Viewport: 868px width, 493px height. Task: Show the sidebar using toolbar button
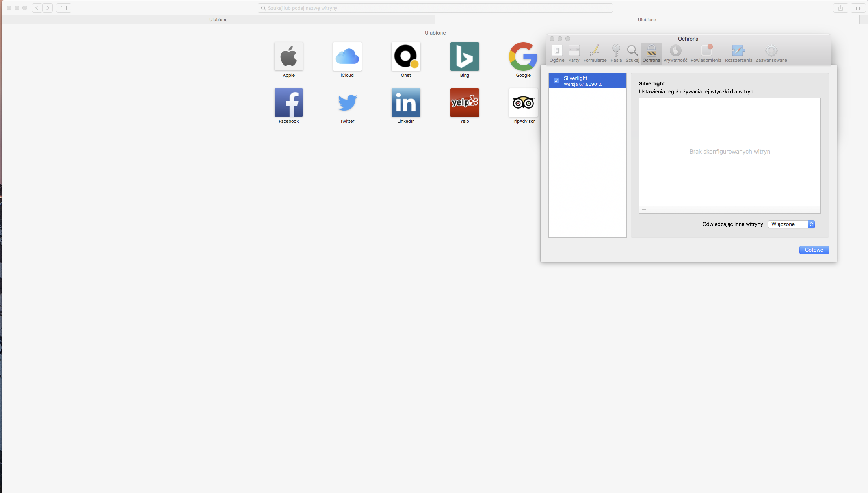click(x=63, y=8)
